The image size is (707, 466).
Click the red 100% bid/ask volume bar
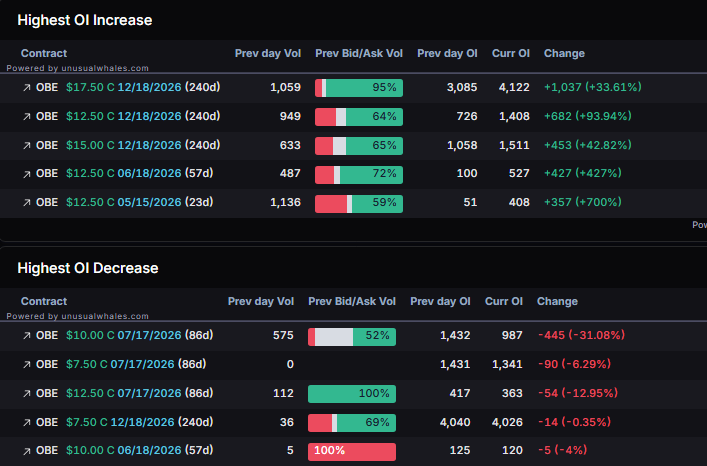[x=352, y=452]
